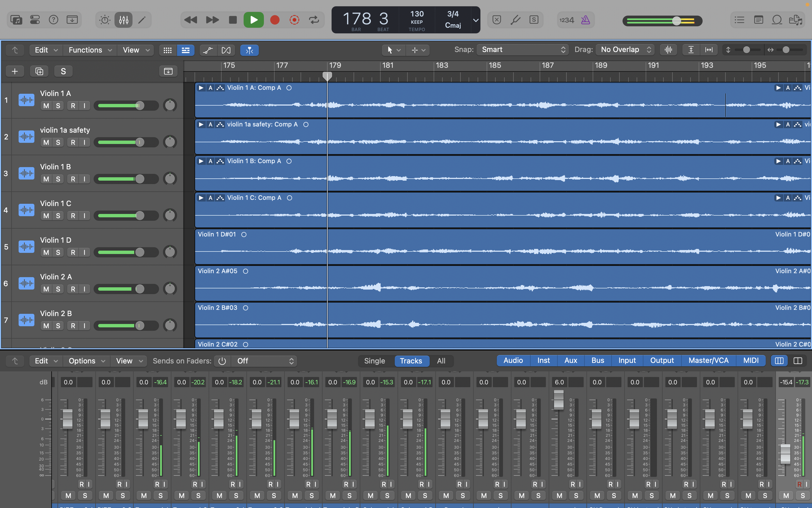This screenshot has height=508, width=812.
Task: Open the Violin 1 B take folder A menu
Action: (x=210, y=161)
